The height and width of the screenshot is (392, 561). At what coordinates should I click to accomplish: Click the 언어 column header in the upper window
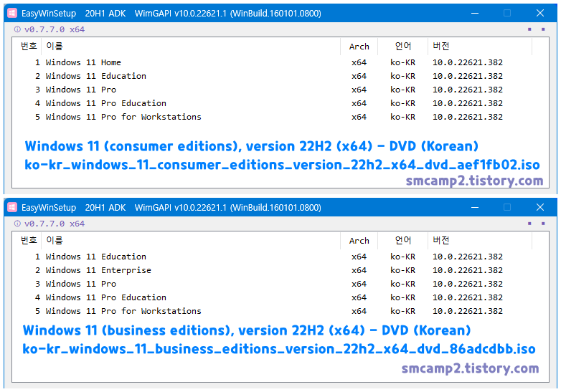(403, 46)
